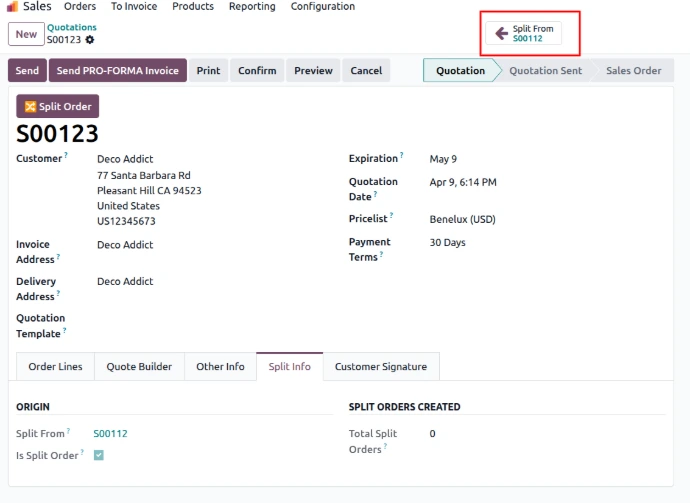Click the help icon next to Expiration
This screenshot has width=690, height=503.
[x=402, y=156]
